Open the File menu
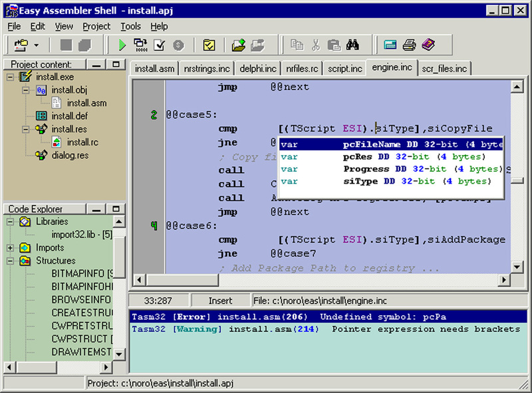 point(14,26)
